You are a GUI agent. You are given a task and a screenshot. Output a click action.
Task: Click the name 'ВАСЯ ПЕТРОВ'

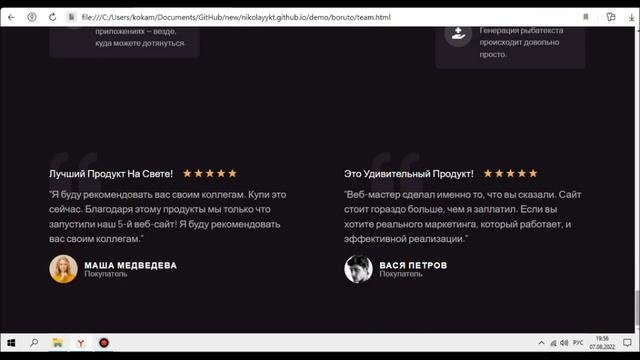pyautogui.click(x=413, y=265)
